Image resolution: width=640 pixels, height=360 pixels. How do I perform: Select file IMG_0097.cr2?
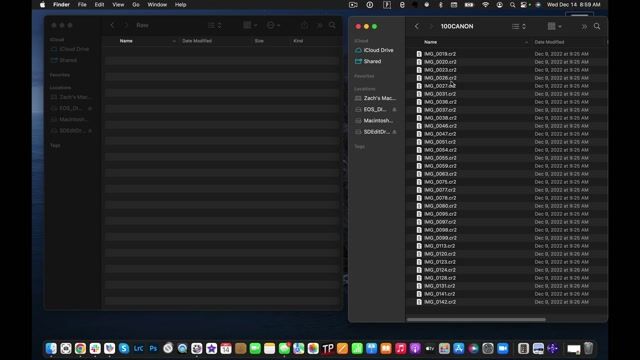440,222
